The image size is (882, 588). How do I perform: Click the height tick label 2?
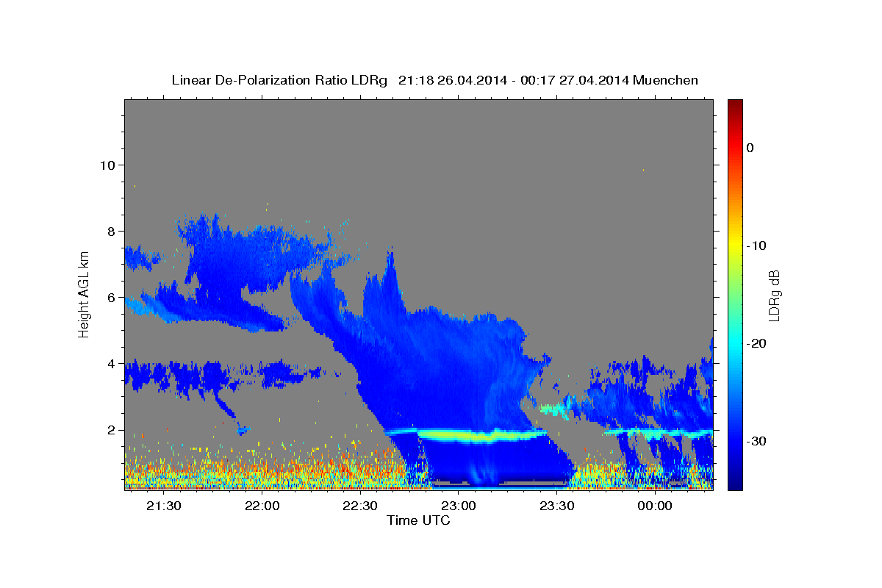click(x=110, y=430)
